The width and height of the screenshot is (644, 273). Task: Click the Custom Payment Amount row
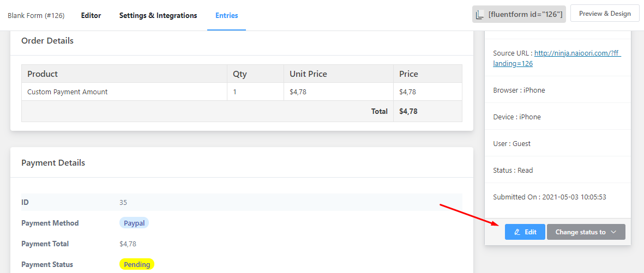[68, 92]
